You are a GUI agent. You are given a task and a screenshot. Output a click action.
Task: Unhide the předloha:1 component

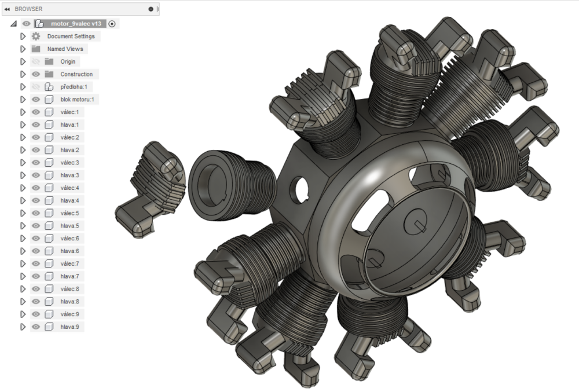(x=36, y=87)
